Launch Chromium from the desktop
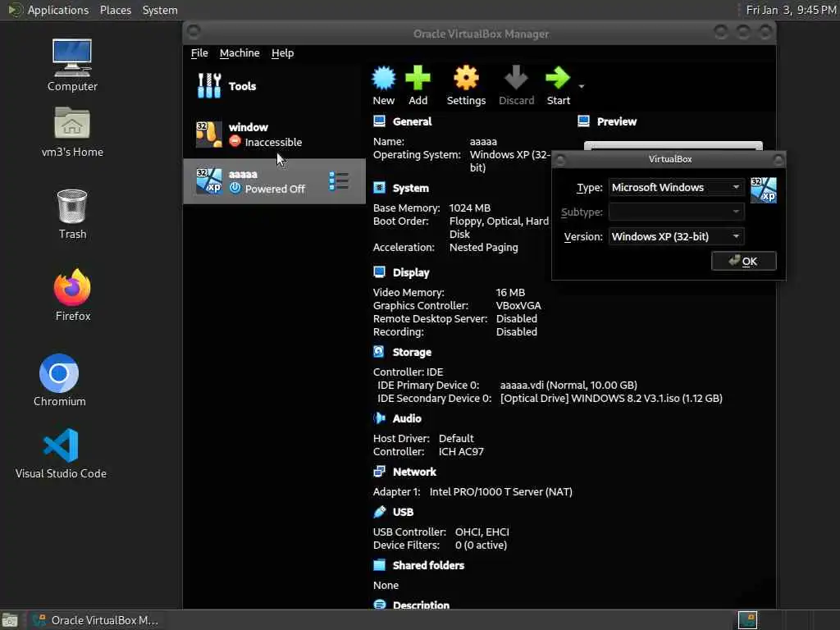 pos(59,380)
